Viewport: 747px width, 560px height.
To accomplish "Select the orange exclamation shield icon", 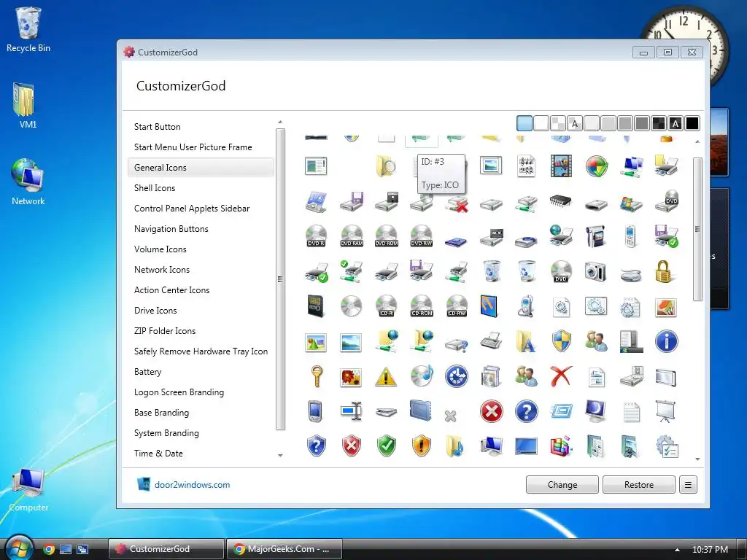I will tap(421, 447).
